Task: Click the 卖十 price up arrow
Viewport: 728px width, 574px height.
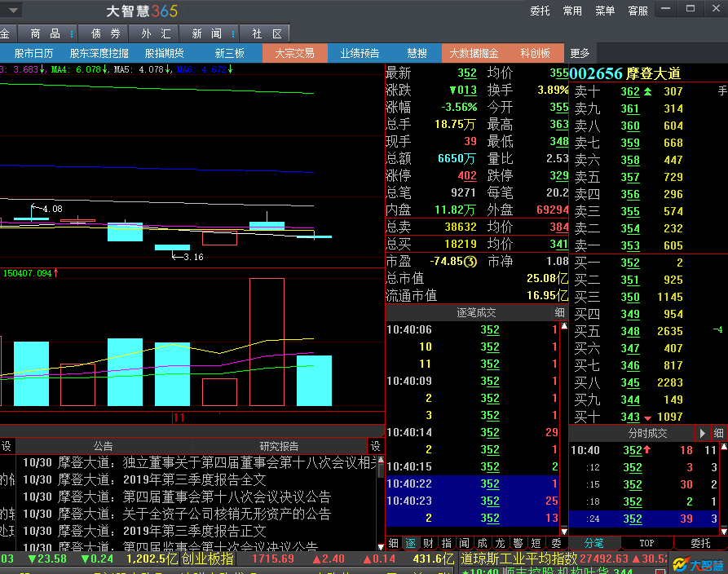Action: pyautogui.click(x=647, y=91)
